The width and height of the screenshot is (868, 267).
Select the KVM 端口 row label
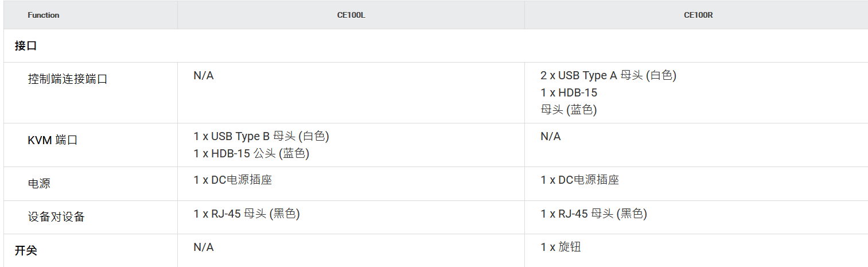(x=52, y=140)
